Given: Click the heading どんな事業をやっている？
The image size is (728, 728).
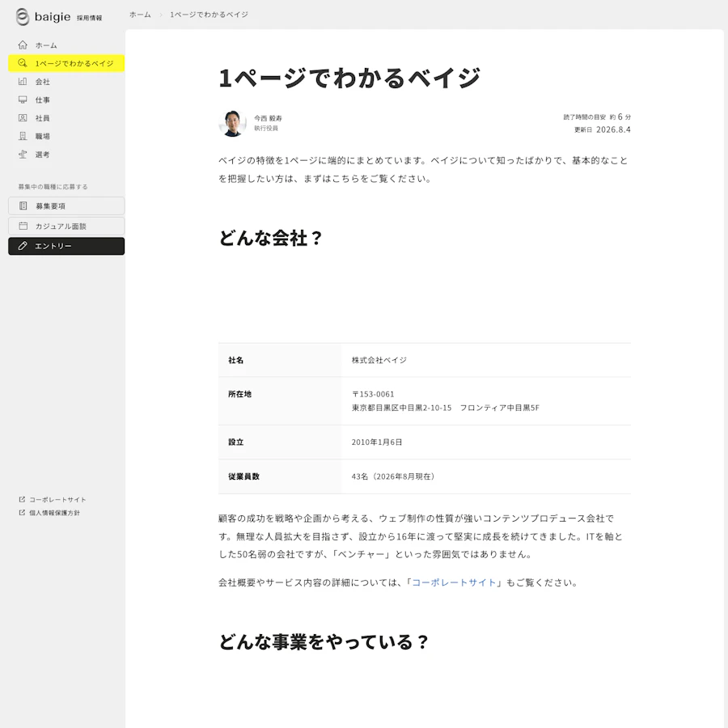Looking at the screenshot, I should tap(324, 642).
